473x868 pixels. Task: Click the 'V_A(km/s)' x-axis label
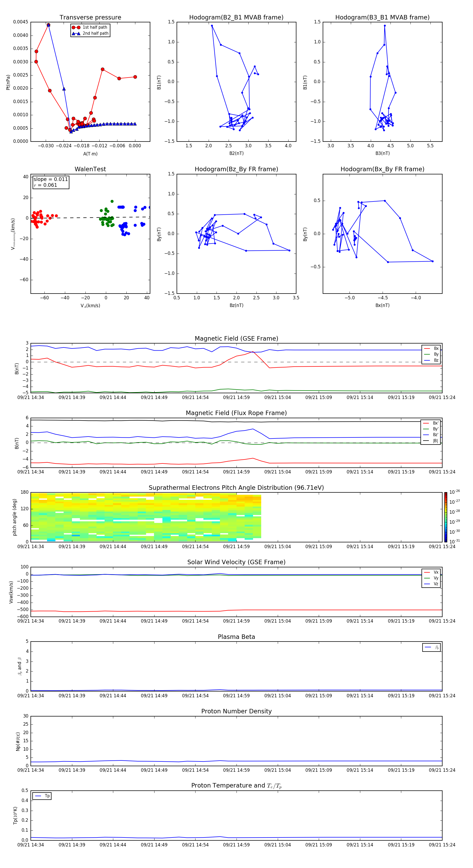click(90, 306)
